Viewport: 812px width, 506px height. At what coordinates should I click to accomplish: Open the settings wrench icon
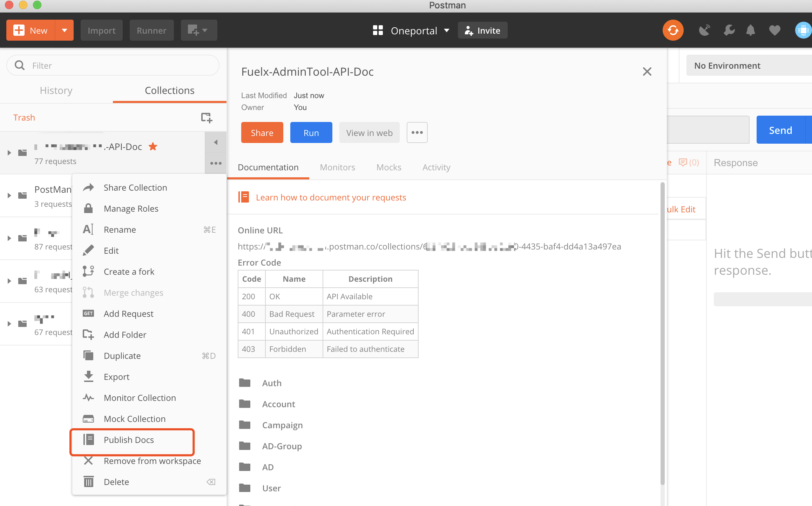(729, 30)
